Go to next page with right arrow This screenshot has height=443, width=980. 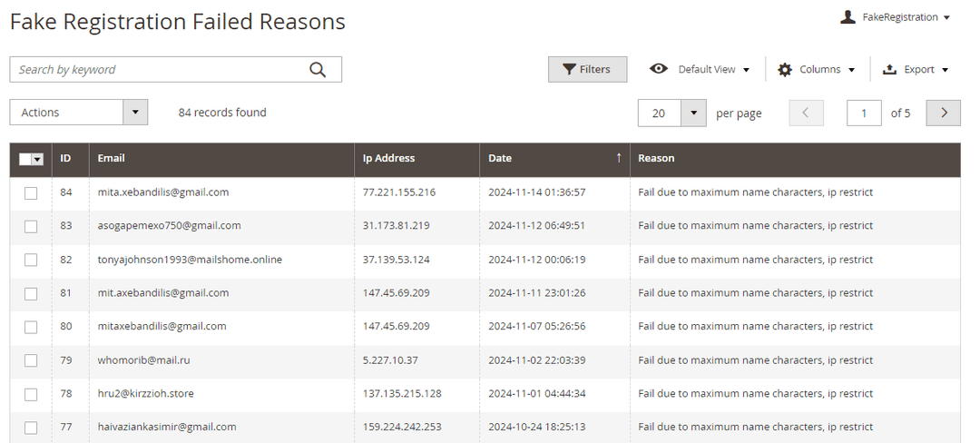(944, 113)
